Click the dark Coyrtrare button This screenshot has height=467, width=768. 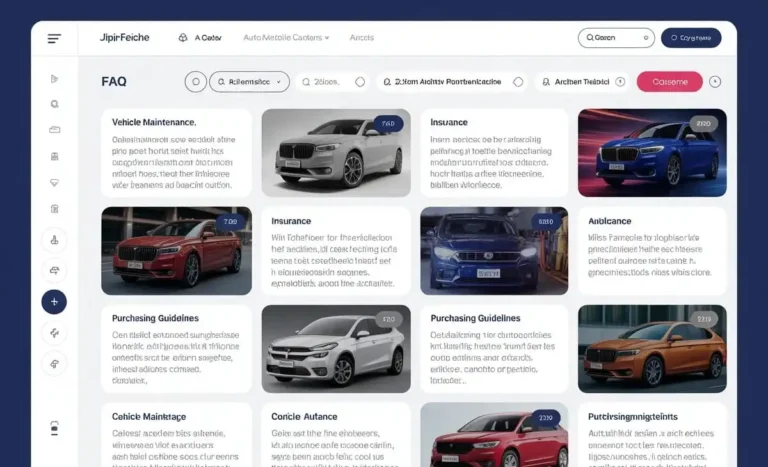[x=691, y=38]
